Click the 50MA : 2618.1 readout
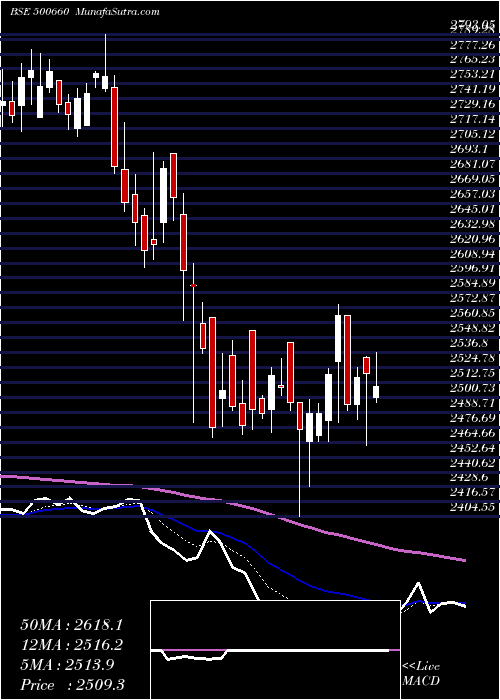The width and height of the screenshot is (500, 700). 71,625
